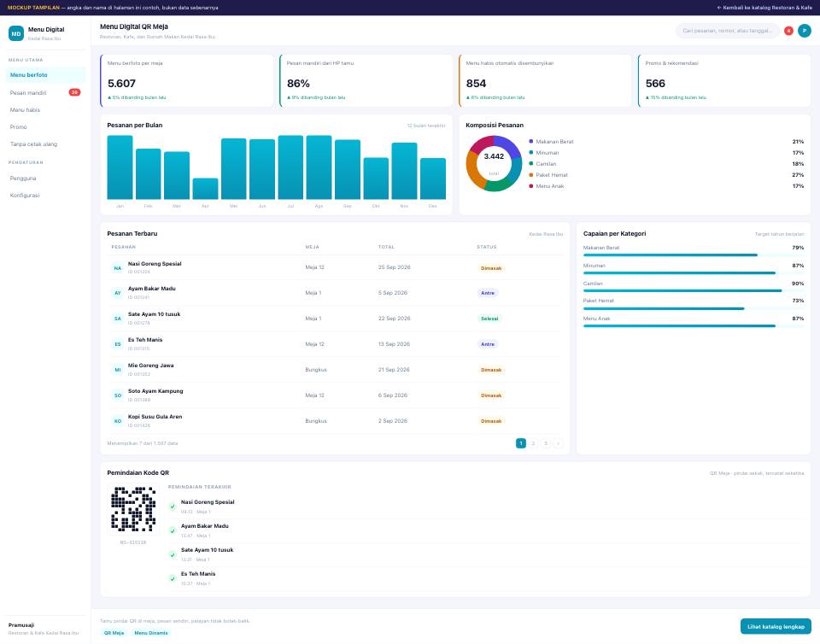
Task: Click Lihat katalog lengkap button
Action: 776,626
